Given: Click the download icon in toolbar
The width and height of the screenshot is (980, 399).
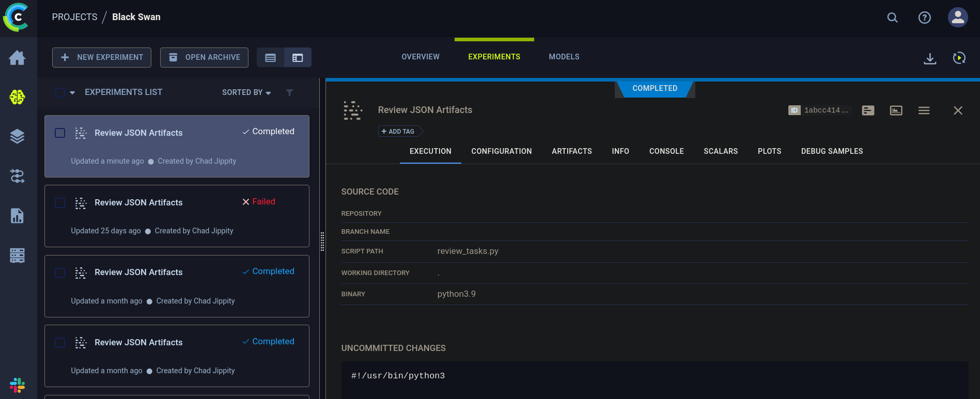Looking at the screenshot, I should pyautogui.click(x=930, y=58).
